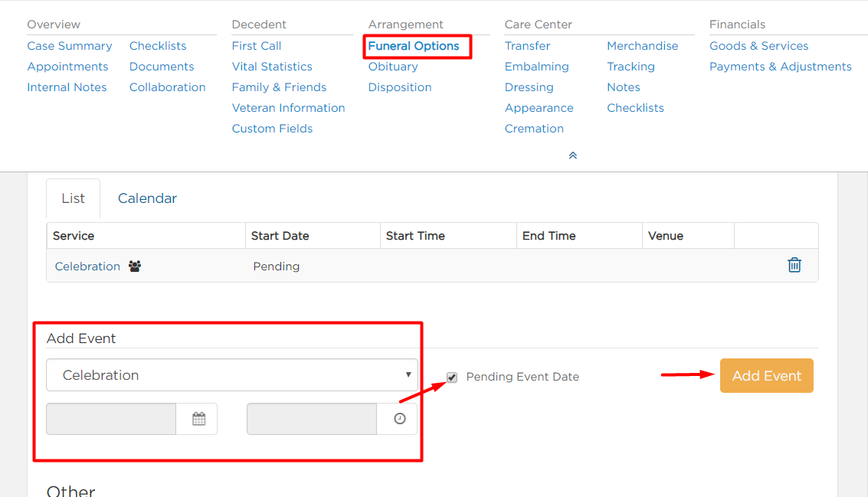Image resolution: width=868 pixels, height=497 pixels.
Task: Open Documents page
Action: 162,67
